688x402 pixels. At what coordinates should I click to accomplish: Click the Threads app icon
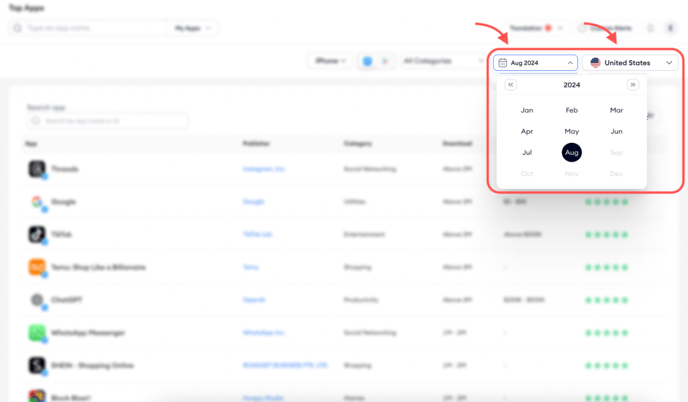[x=37, y=169]
